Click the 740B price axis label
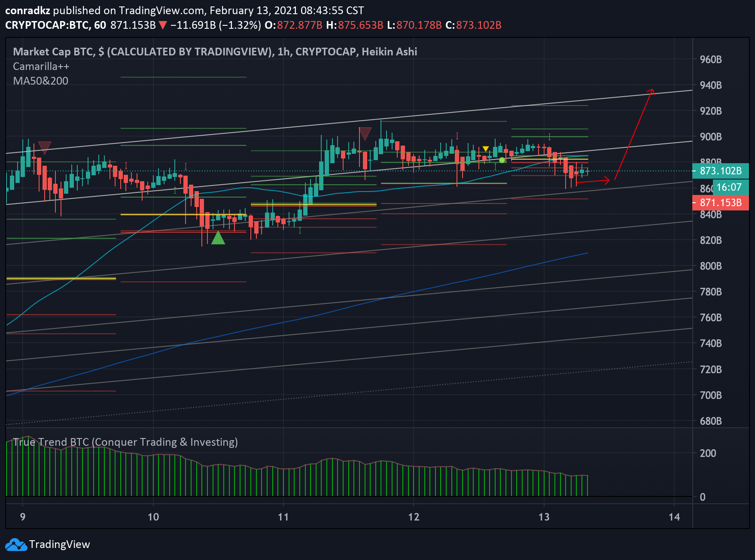The width and height of the screenshot is (755, 560). 711,344
